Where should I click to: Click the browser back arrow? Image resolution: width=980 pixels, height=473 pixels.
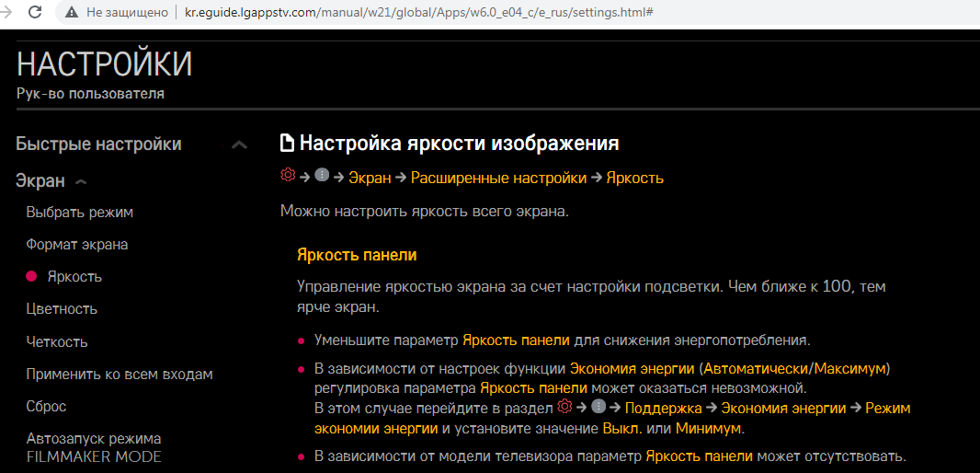(x=7, y=13)
